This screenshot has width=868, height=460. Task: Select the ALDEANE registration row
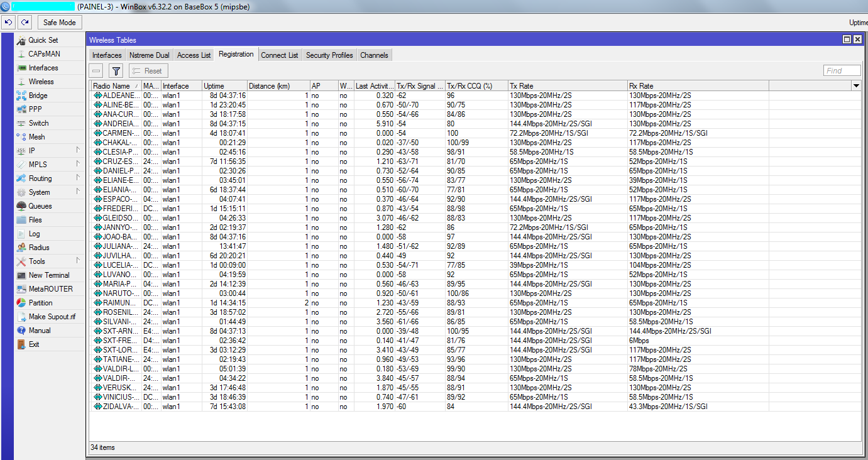(475, 96)
